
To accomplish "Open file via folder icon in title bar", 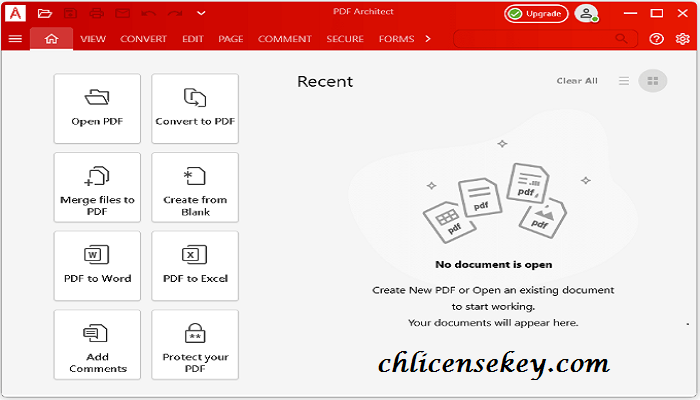I will pyautogui.click(x=45, y=13).
